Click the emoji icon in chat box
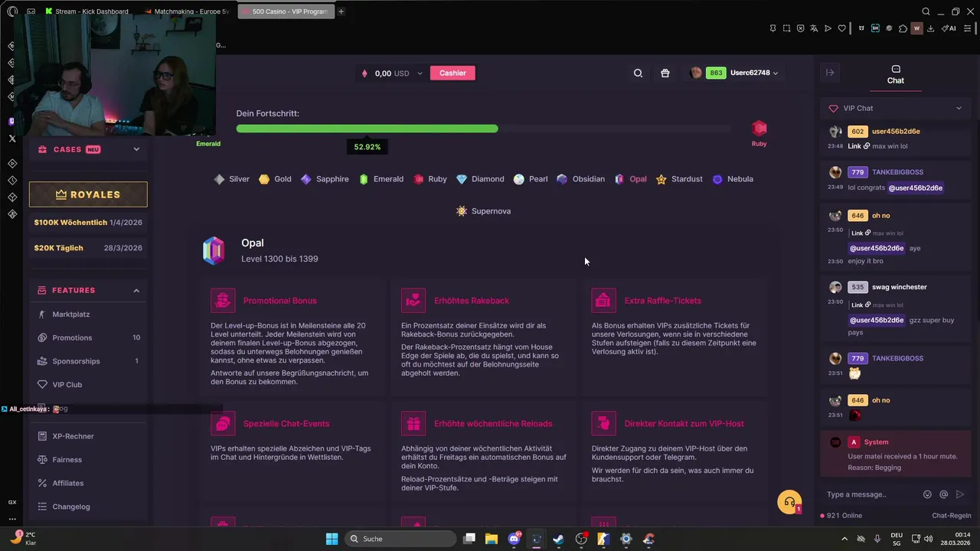980x551 pixels. [927, 494]
